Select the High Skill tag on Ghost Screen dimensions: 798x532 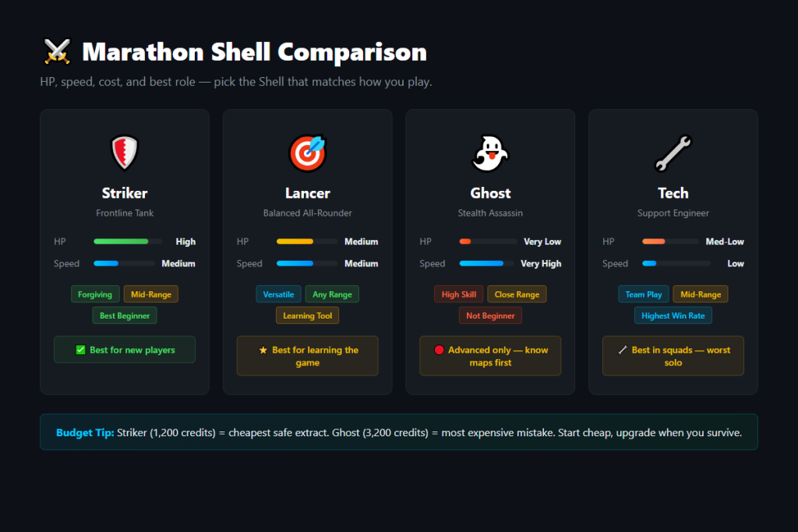(459, 294)
